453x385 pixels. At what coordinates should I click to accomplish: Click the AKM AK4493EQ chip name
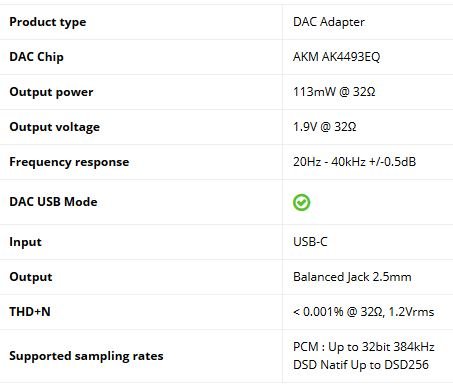pyautogui.click(x=336, y=57)
